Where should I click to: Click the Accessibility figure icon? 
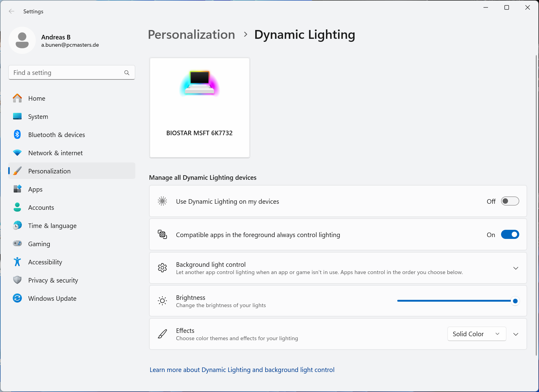pos(17,262)
